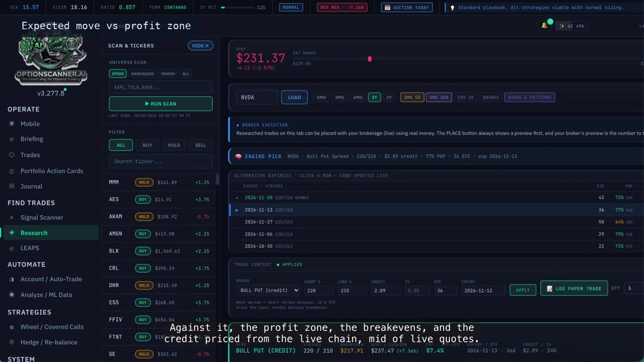Toggle the SMA 200 overlay
This screenshot has height=362, width=644.
pos(439,98)
